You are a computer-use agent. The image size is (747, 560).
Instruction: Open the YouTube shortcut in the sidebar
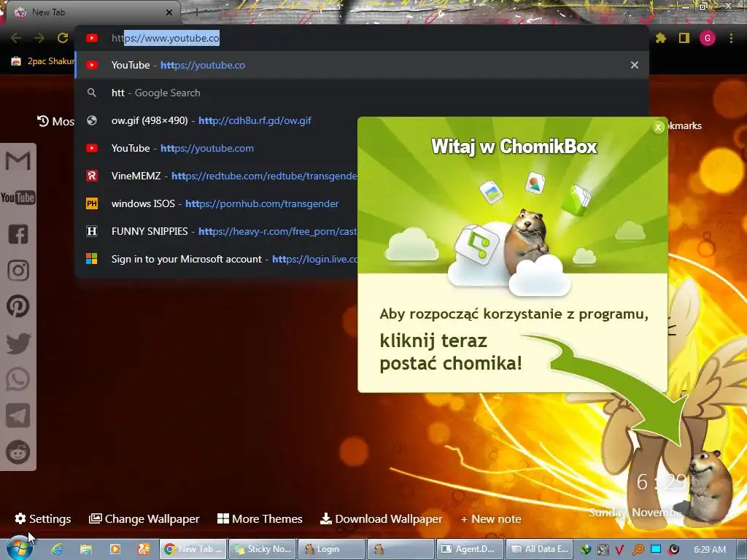18,198
